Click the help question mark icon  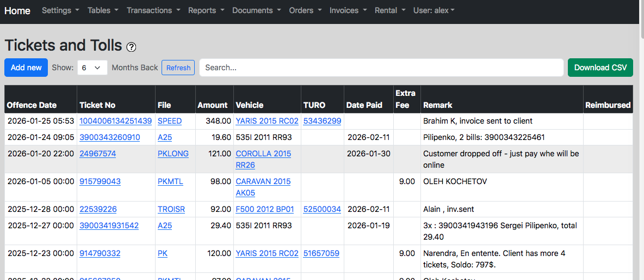[131, 47]
